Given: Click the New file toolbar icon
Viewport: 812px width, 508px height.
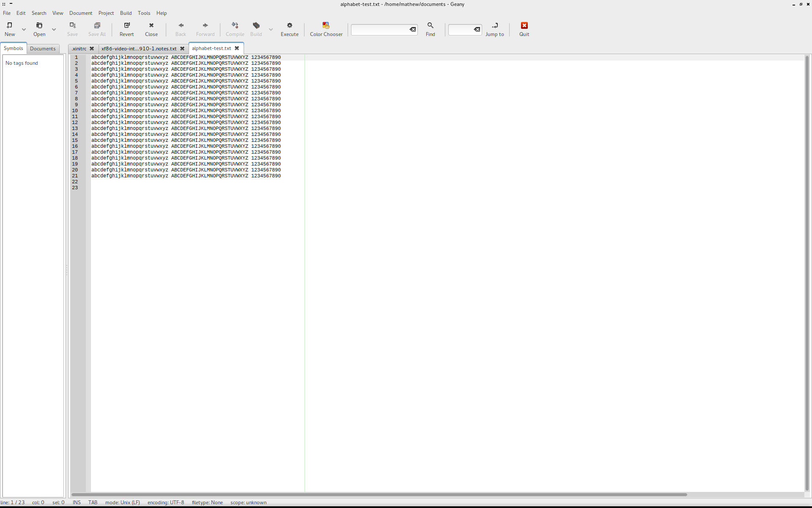Looking at the screenshot, I should tap(10, 26).
